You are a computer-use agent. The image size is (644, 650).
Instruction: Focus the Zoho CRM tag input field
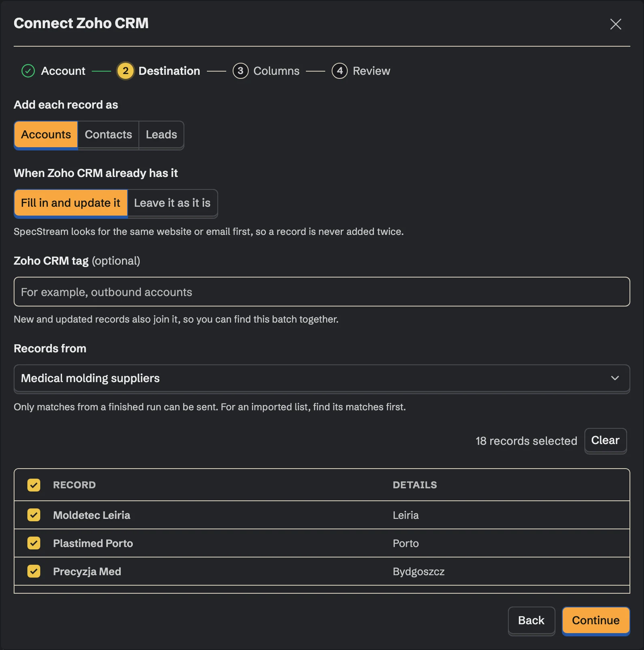(322, 292)
